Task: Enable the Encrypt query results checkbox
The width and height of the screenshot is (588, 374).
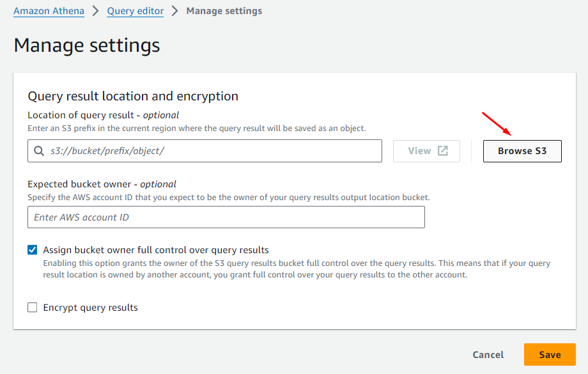Action: [x=33, y=308]
